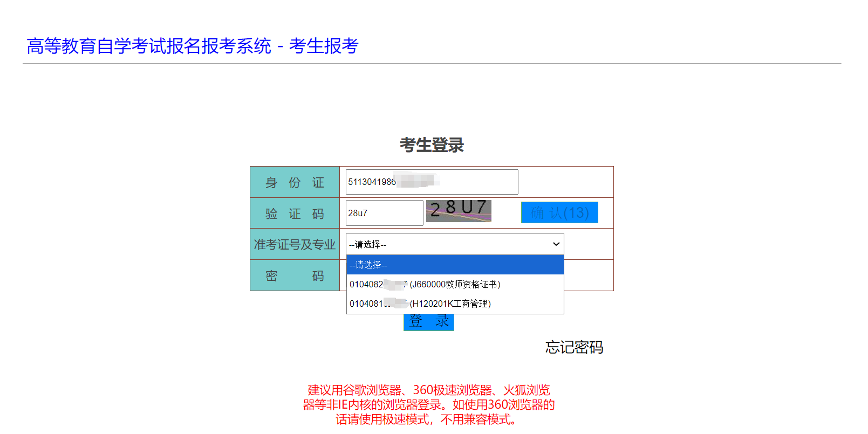This screenshot has width=868, height=434.
Task: Click the horizontal divider under the title
Action: pyautogui.click(x=432, y=64)
